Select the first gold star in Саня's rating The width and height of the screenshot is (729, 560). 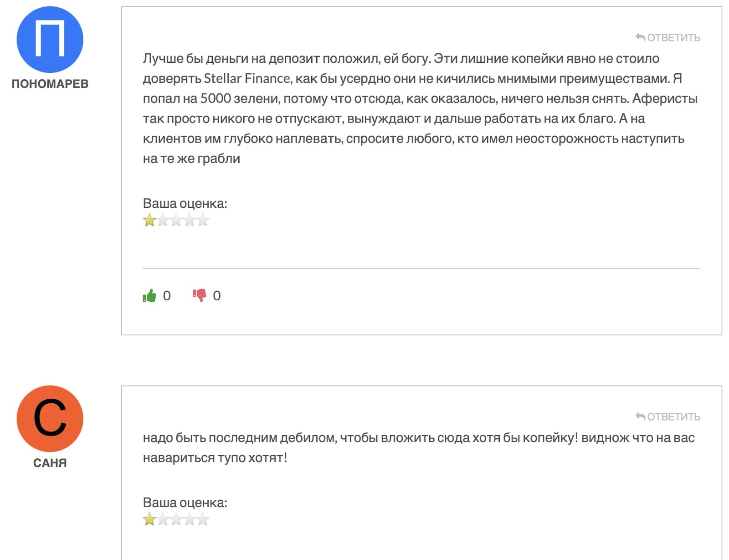[x=149, y=519]
